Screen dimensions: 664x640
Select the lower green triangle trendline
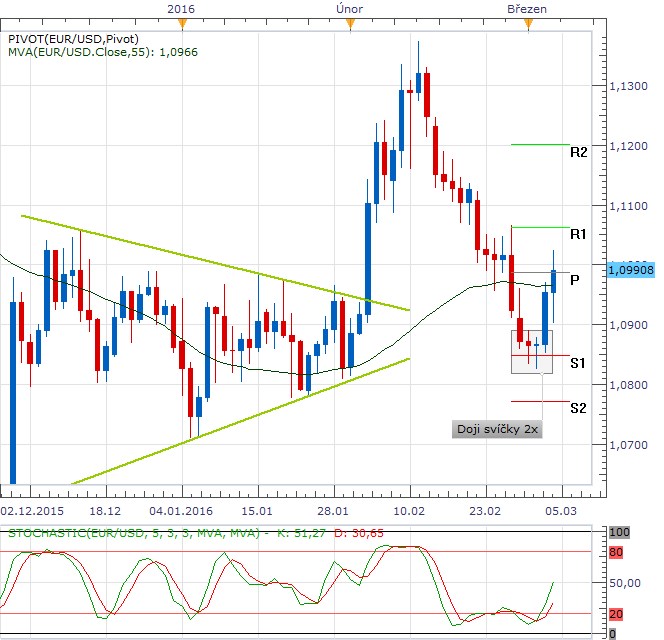(241, 421)
